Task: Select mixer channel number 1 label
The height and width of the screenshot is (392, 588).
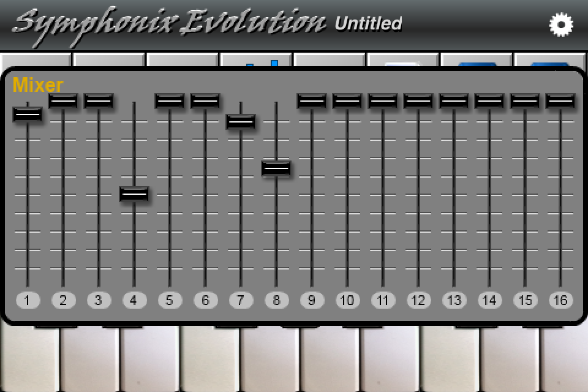Action: (28, 300)
